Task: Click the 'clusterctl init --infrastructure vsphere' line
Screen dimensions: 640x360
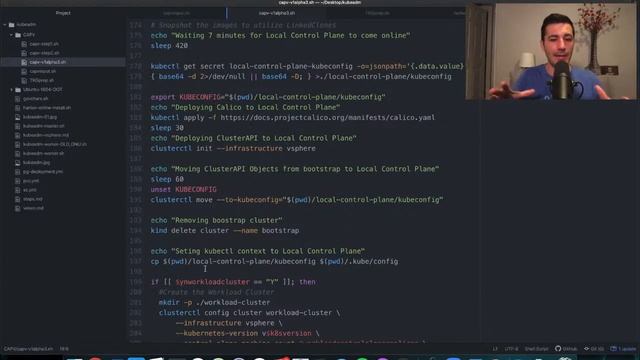Action: pos(233,149)
